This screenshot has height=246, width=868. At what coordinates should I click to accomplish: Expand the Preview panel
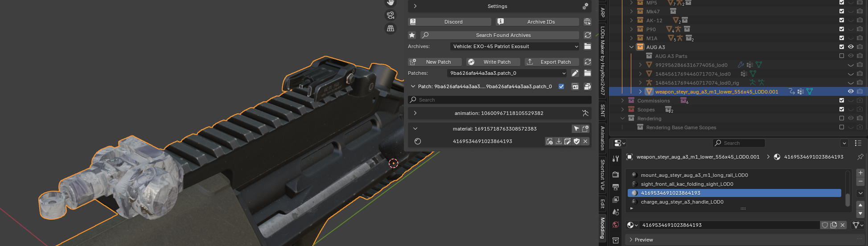click(x=644, y=240)
